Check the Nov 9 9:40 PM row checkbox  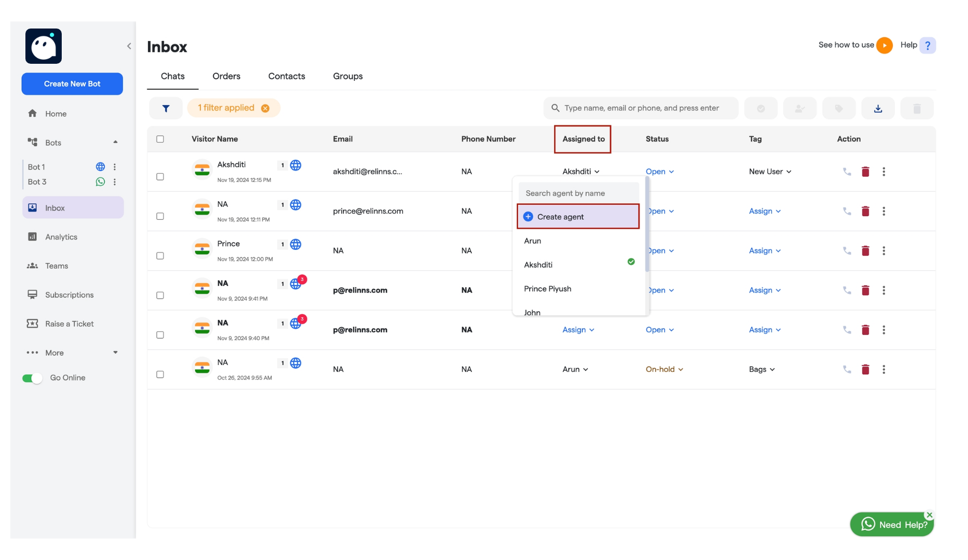160,335
